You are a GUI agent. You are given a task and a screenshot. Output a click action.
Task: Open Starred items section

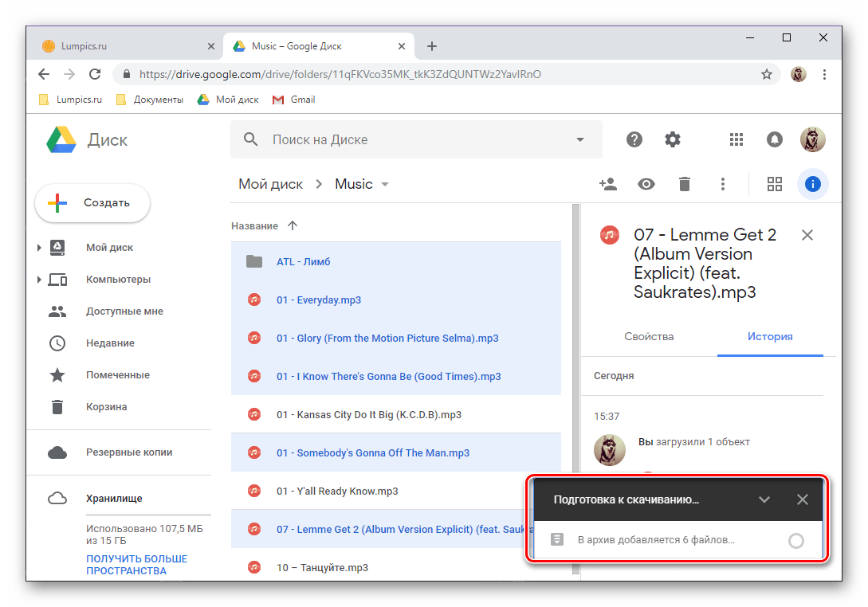[118, 374]
